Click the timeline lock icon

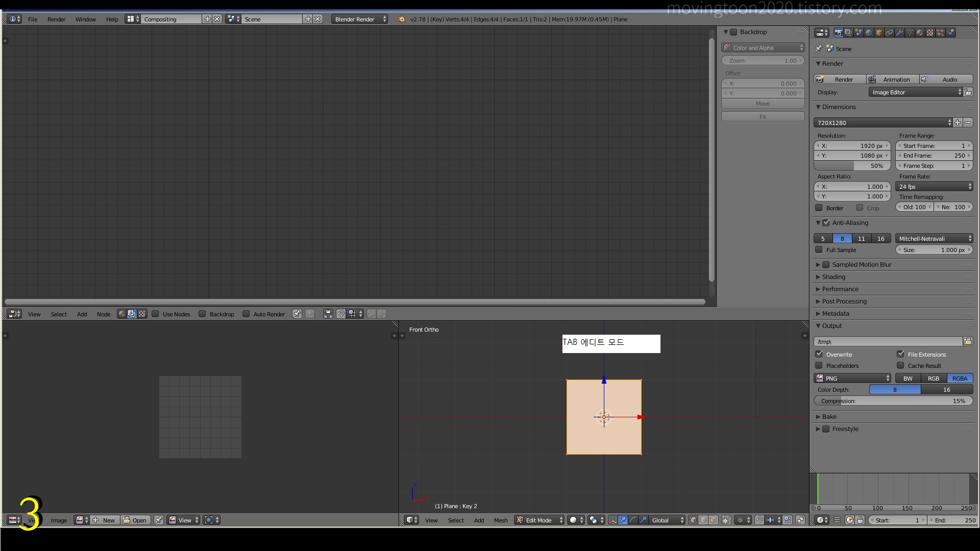[860, 520]
